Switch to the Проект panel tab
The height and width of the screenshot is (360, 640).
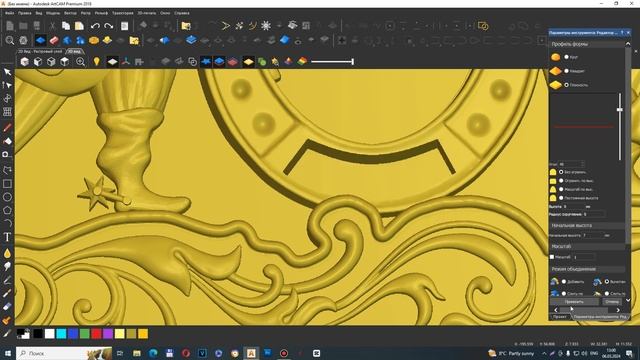[x=560, y=317]
